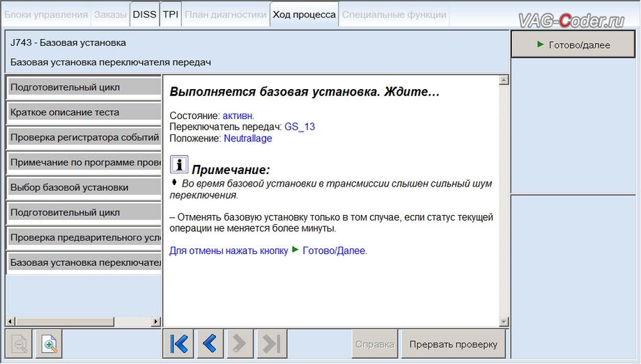The height and width of the screenshot is (364, 641).
Task: Switch to the TPI tab
Action: 171,15
